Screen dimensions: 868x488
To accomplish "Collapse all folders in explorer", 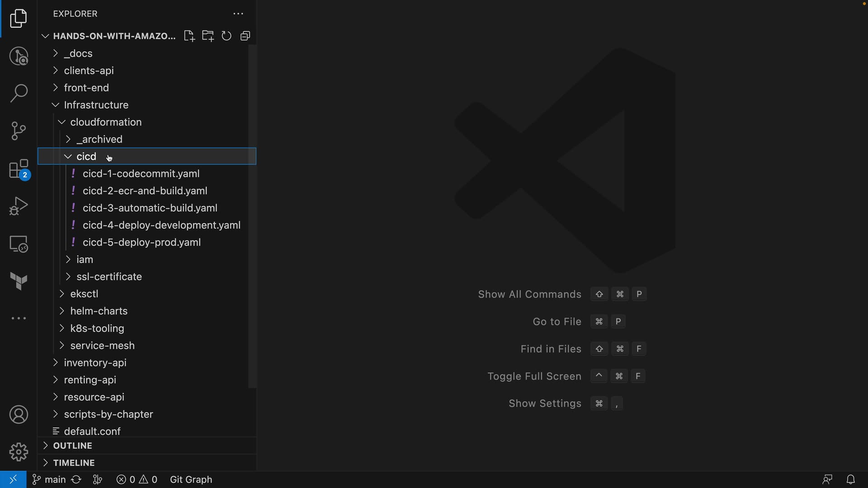I will click(x=245, y=36).
